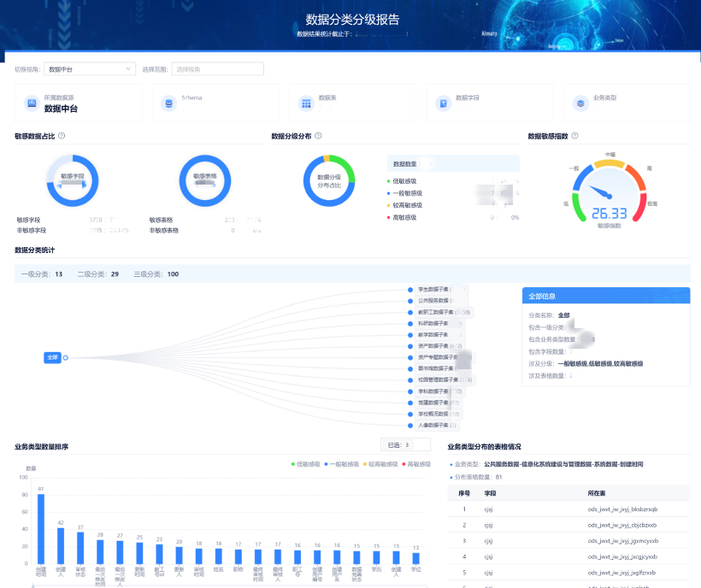Select the 教职工数据子集 tree node label
The height and width of the screenshot is (588, 701).
tap(444, 312)
